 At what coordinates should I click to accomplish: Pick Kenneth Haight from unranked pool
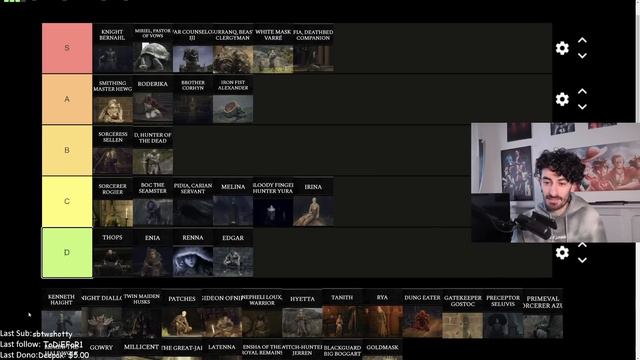click(61, 313)
